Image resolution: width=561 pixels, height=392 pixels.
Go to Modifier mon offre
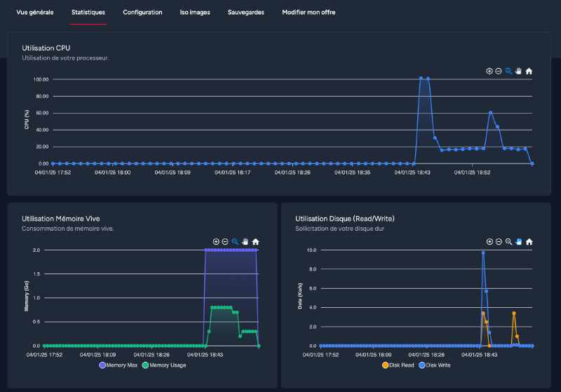click(309, 13)
